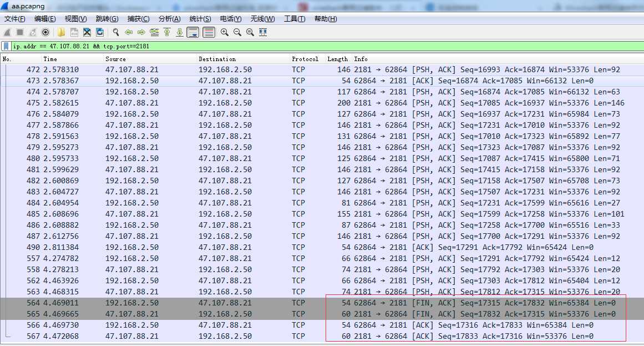
Task: Select packet 558 at time 4.278213
Action: [322, 269]
